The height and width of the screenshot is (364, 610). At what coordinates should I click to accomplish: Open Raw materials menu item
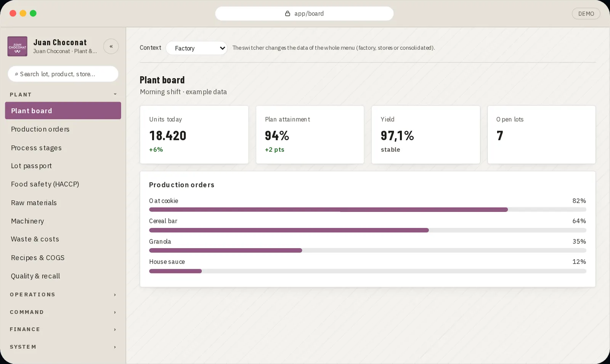tap(63, 202)
